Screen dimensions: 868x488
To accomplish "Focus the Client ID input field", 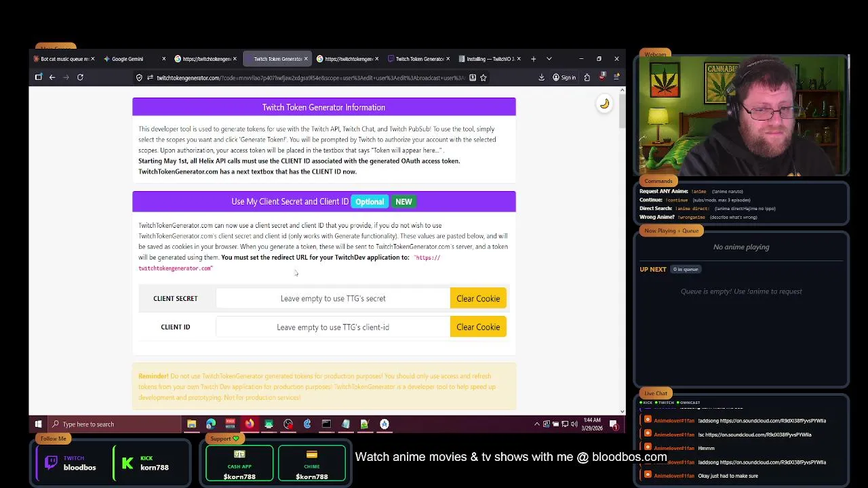I will pyautogui.click(x=333, y=327).
